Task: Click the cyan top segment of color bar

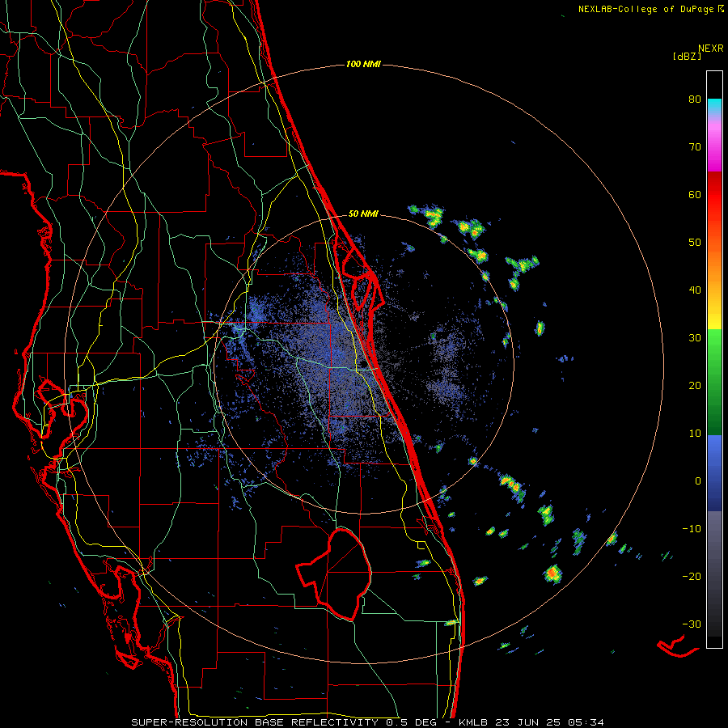Action: click(x=714, y=105)
